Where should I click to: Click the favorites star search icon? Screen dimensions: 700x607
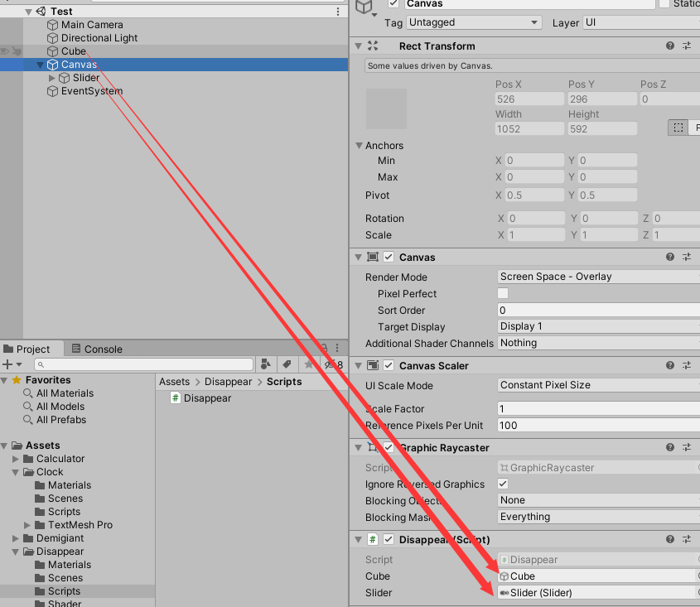[x=307, y=364]
